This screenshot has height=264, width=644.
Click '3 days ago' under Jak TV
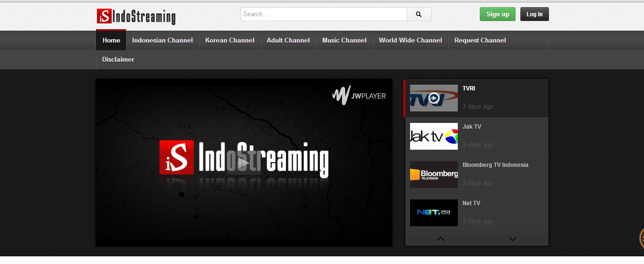pyautogui.click(x=478, y=144)
